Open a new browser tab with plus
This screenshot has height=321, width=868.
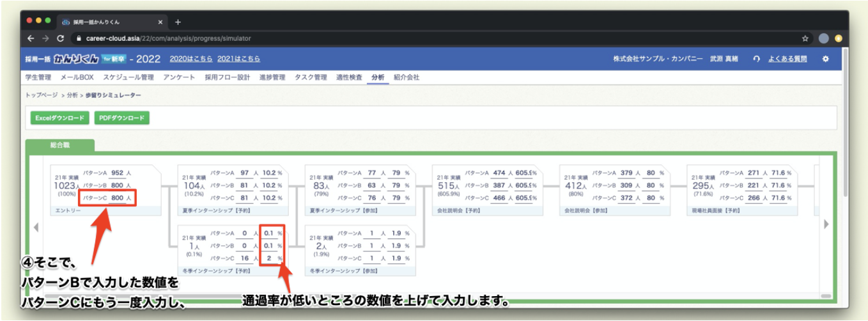tap(178, 22)
